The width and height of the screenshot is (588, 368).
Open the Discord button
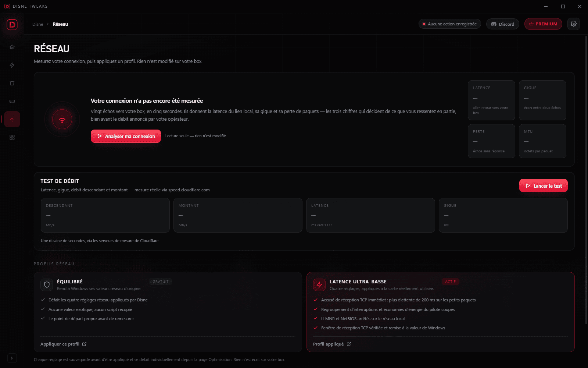click(x=502, y=24)
